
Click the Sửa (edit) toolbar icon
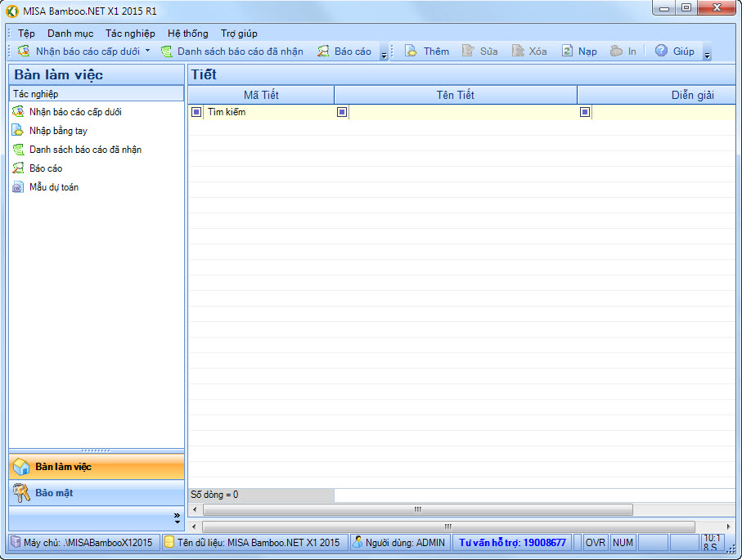(x=468, y=51)
